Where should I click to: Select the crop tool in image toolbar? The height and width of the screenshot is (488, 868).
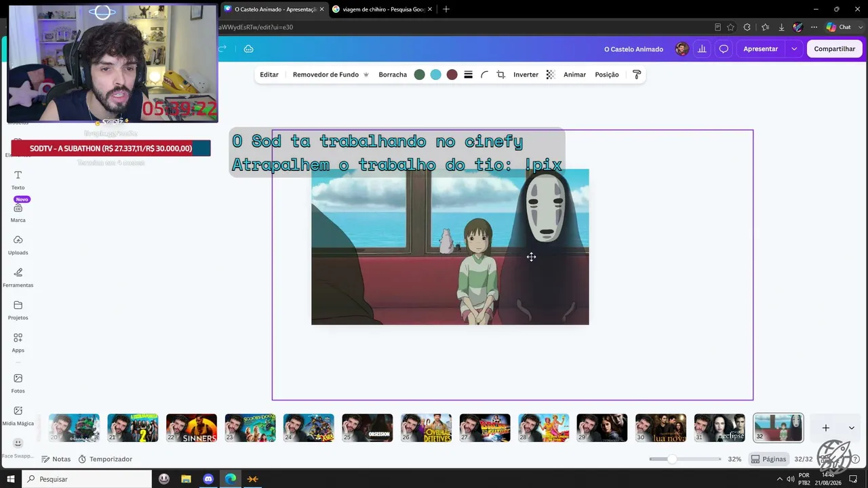coord(500,75)
